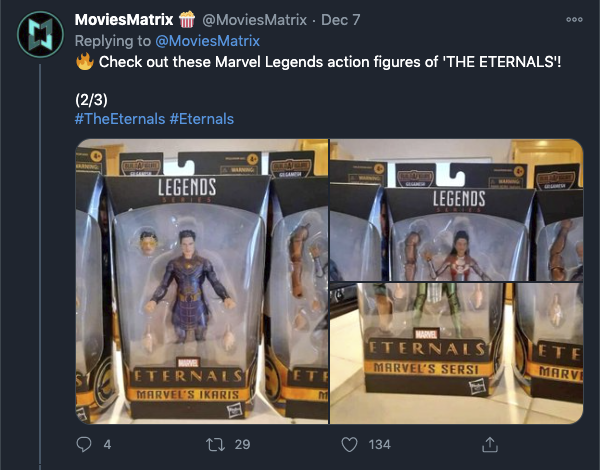Click the reply count of 4
The width and height of the screenshot is (600, 470).
[x=107, y=444]
